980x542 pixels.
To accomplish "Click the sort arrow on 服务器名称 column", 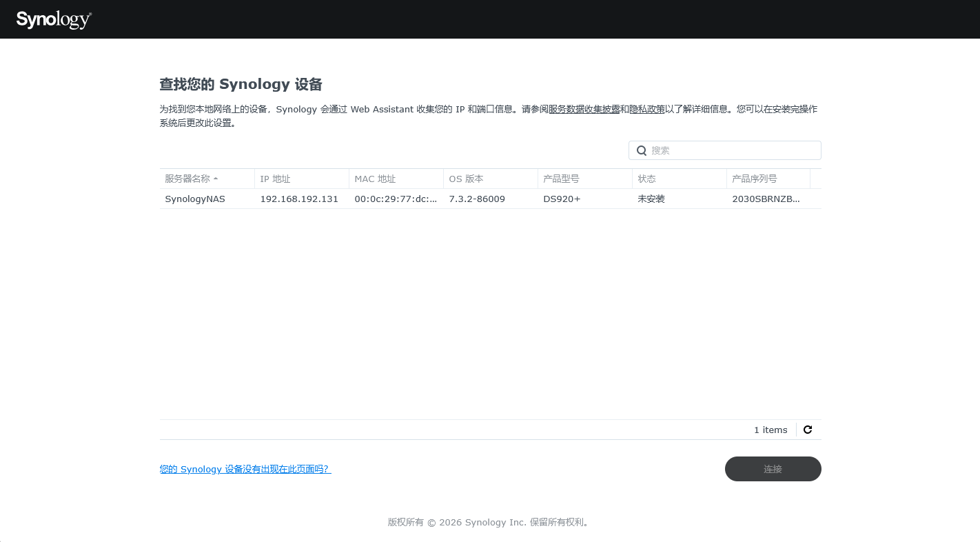I will tap(216, 179).
